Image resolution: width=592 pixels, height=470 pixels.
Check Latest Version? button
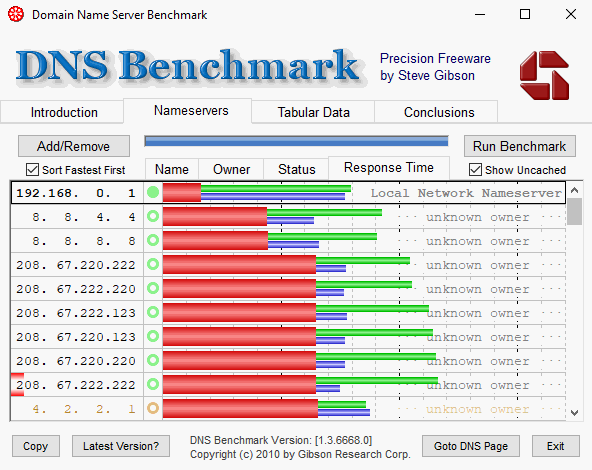point(121,446)
